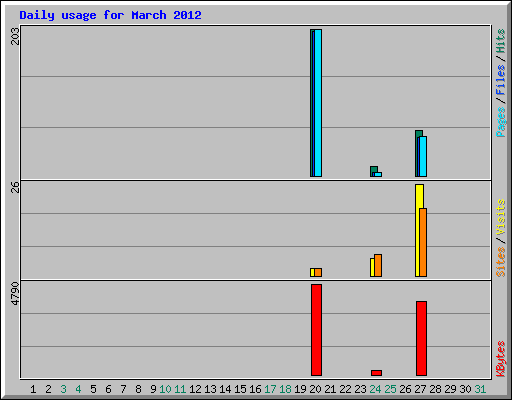
Task: Click the small red KBytes bar for day 24
Action: point(376,373)
